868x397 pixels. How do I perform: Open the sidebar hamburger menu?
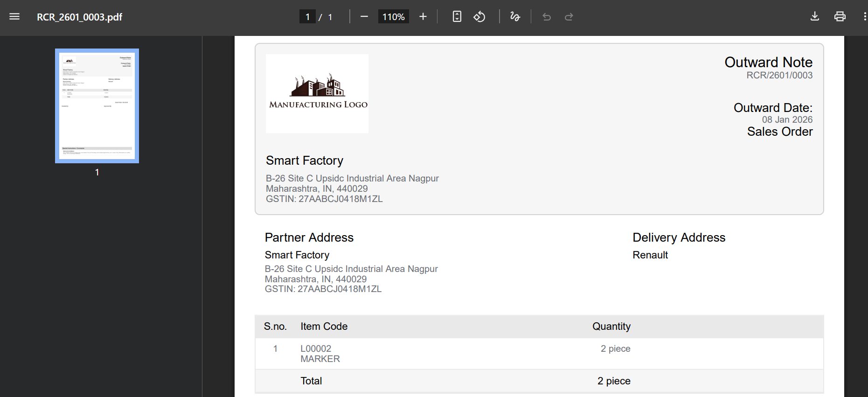point(14,17)
